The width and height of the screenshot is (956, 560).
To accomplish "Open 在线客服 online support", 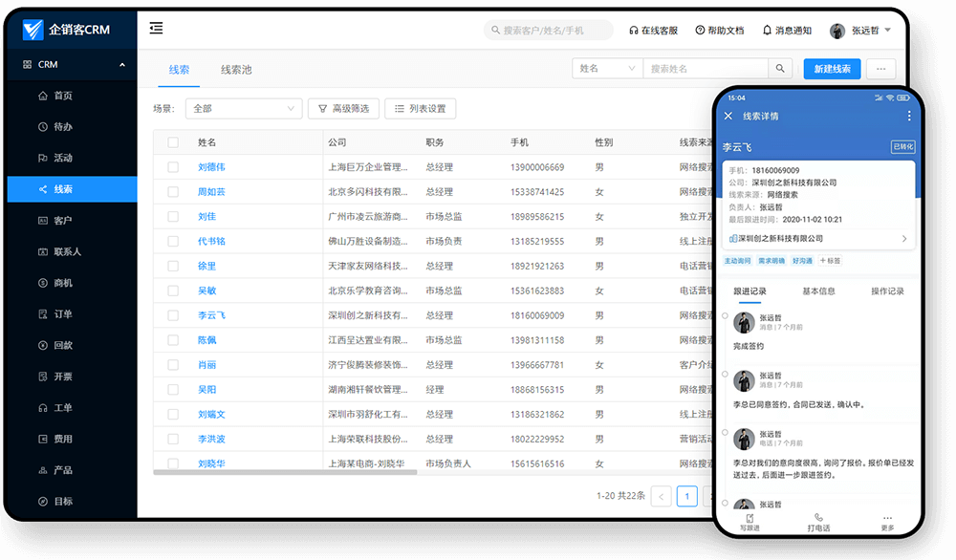I will pos(653,31).
